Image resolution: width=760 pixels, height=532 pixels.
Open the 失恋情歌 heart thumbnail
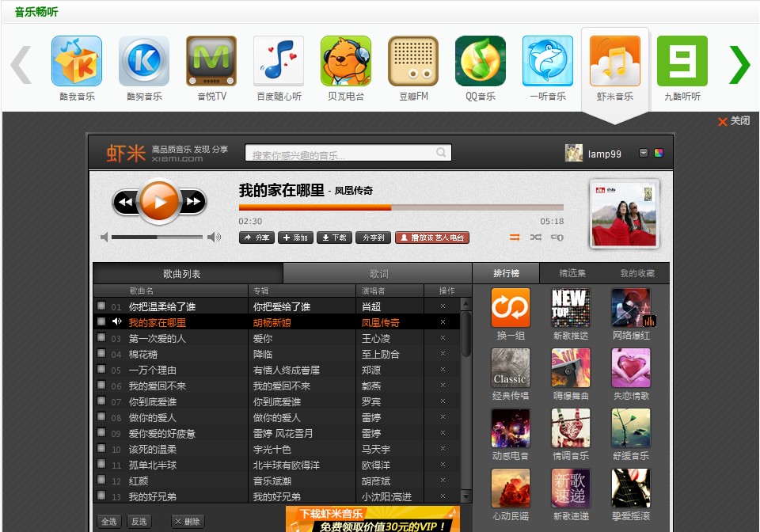[631, 368]
